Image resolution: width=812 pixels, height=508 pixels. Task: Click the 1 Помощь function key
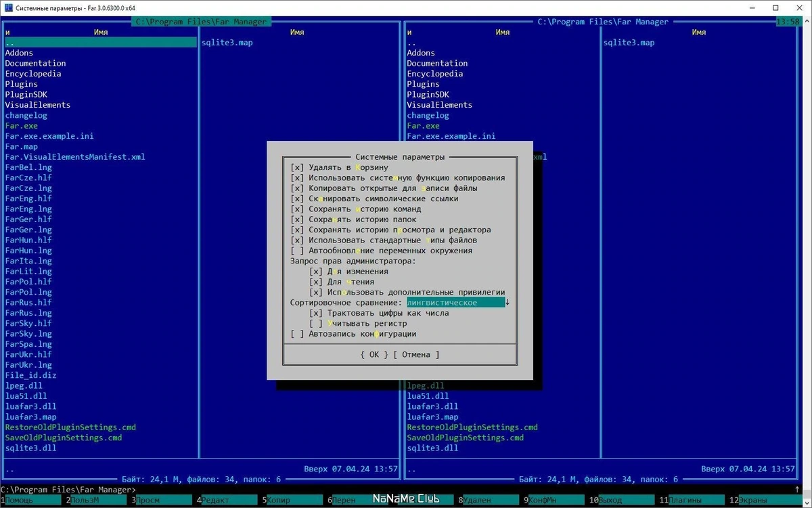click(x=32, y=500)
